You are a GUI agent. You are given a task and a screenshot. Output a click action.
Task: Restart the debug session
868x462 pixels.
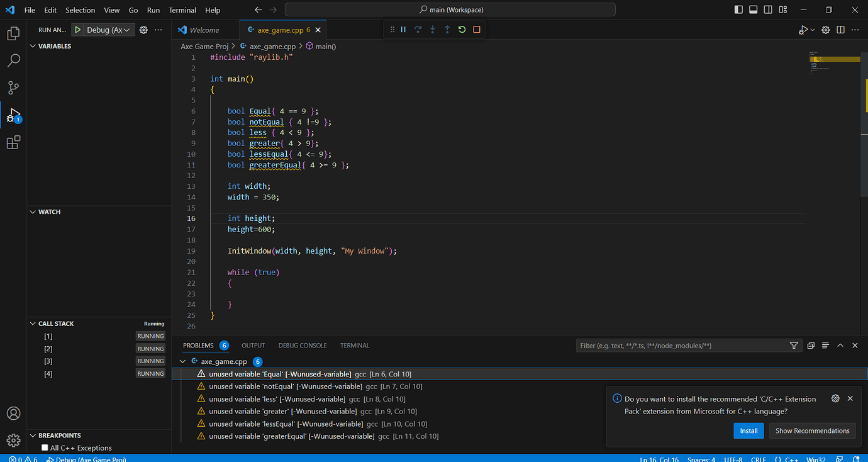click(x=462, y=30)
